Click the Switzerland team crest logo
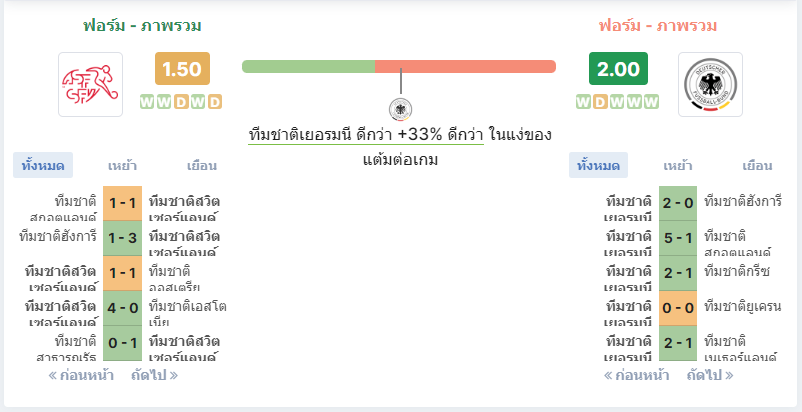The width and height of the screenshot is (802, 412). point(91,84)
